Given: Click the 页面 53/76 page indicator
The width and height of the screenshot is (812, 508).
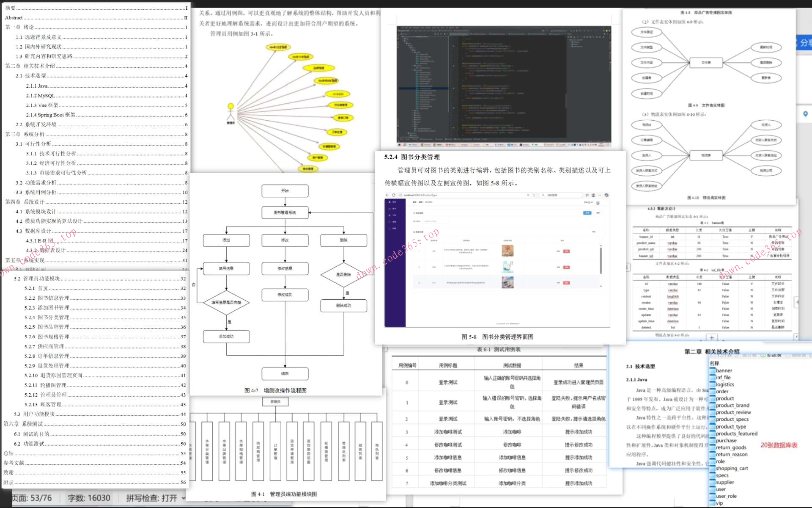Looking at the screenshot, I should point(32,498).
